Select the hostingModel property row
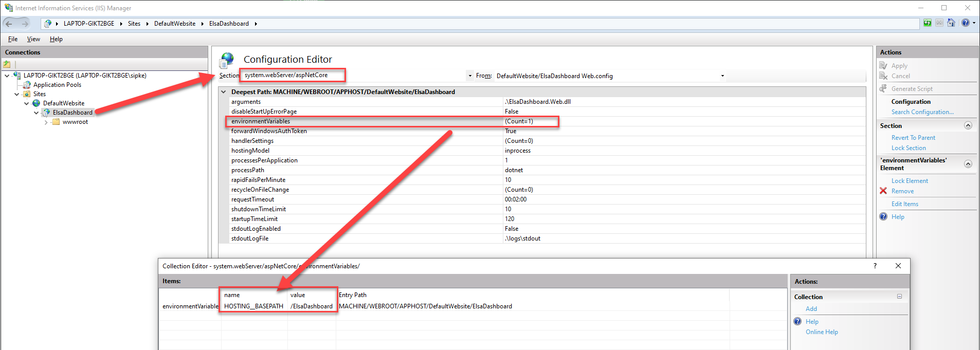This screenshot has width=980, height=350. [547, 151]
